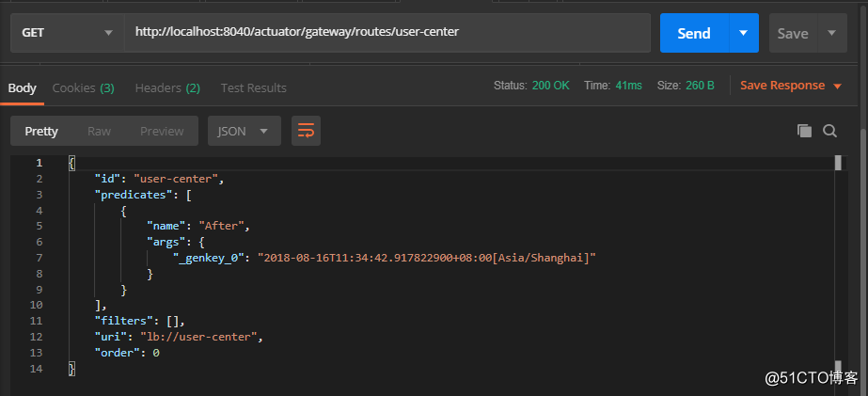Open the JSON format dropdown

(x=245, y=132)
